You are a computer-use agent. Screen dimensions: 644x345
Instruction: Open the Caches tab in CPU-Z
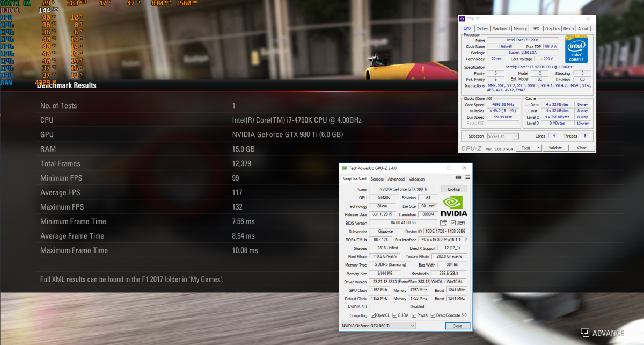click(482, 28)
